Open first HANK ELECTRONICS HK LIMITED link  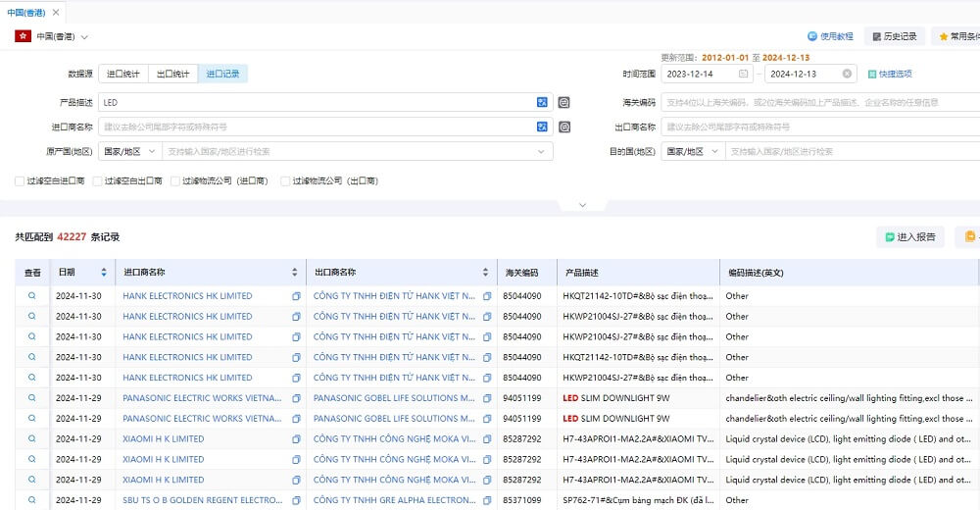pos(187,296)
